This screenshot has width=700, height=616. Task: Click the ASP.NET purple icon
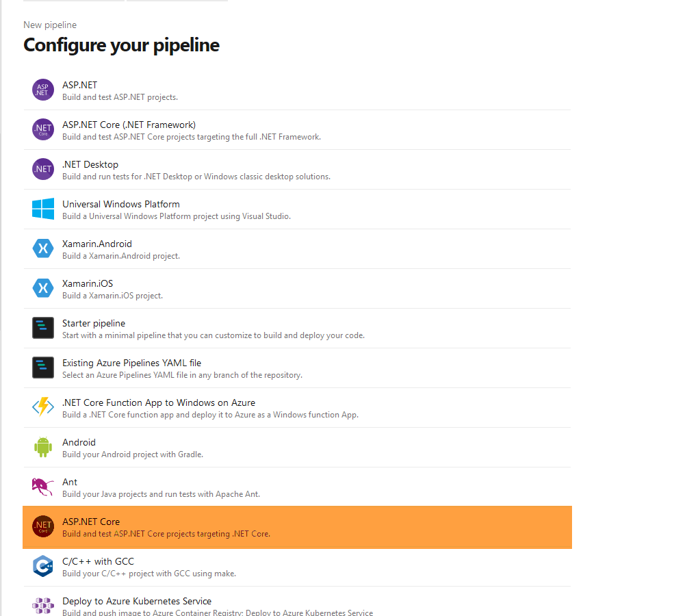pyautogui.click(x=43, y=90)
